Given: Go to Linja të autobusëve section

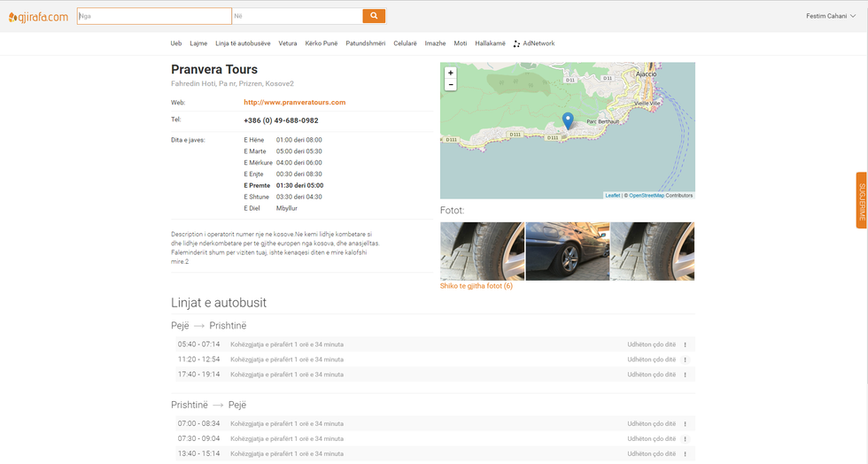Looking at the screenshot, I should [x=243, y=43].
